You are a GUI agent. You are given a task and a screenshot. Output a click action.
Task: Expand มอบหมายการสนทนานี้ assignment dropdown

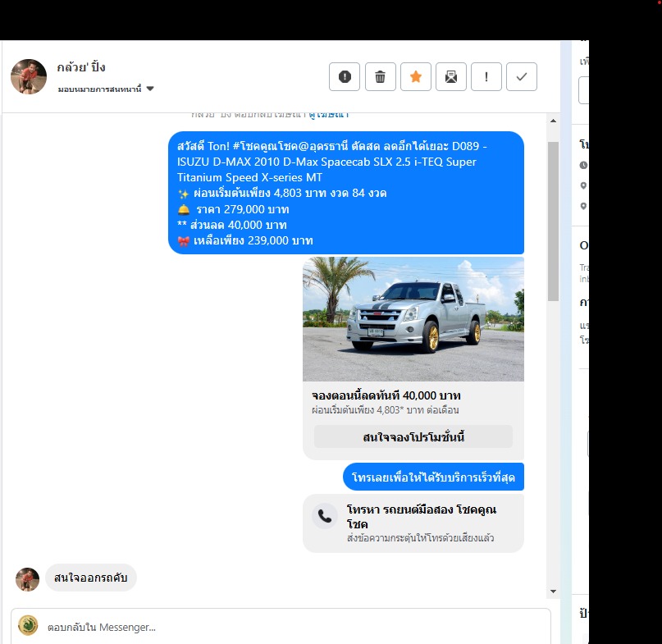[106, 89]
